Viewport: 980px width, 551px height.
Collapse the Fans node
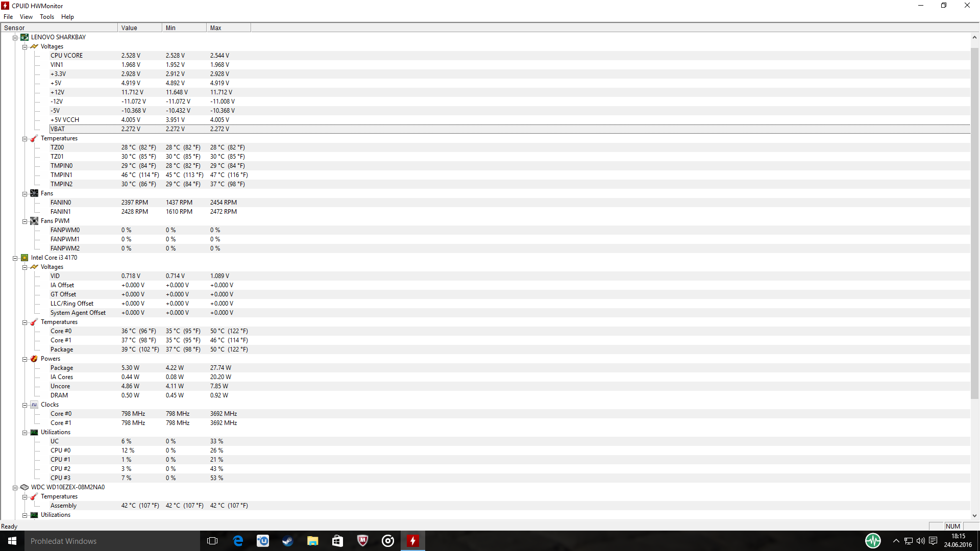(x=24, y=194)
